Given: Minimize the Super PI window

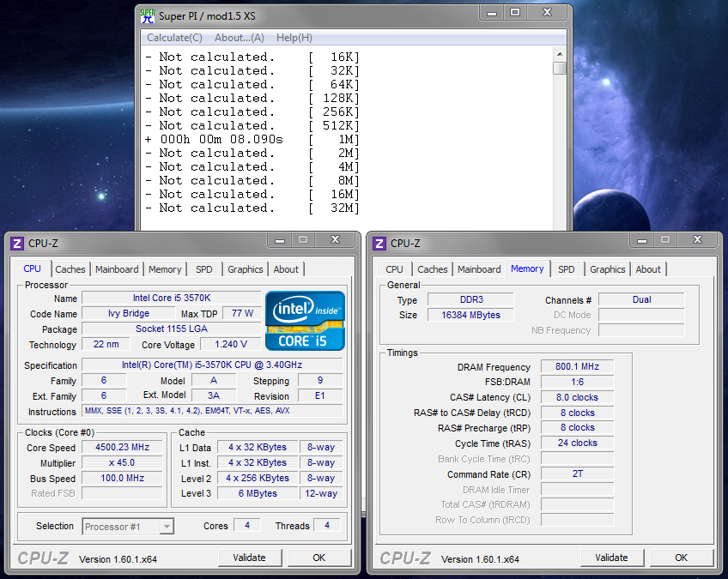Looking at the screenshot, I should pyautogui.click(x=492, y=13).
